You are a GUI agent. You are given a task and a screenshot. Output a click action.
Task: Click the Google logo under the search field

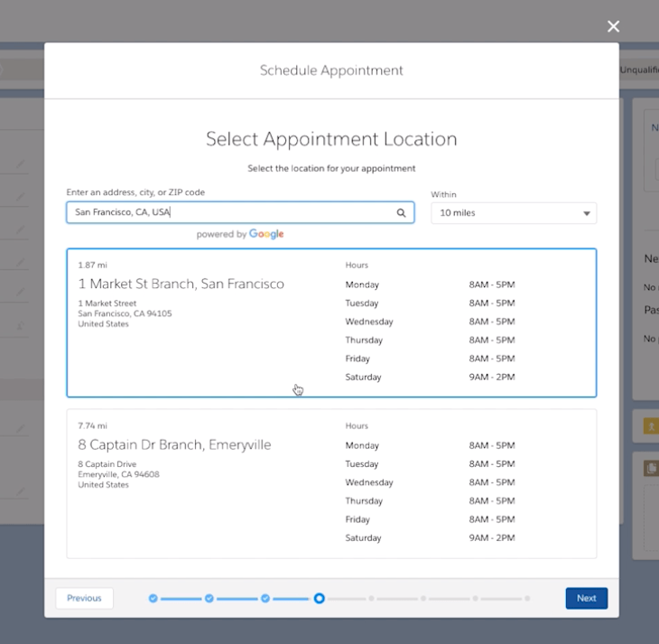click(266, 234)
